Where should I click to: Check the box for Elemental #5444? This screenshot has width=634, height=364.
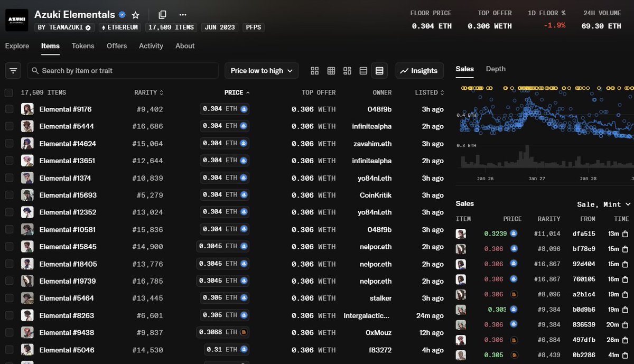click(9, 126)
